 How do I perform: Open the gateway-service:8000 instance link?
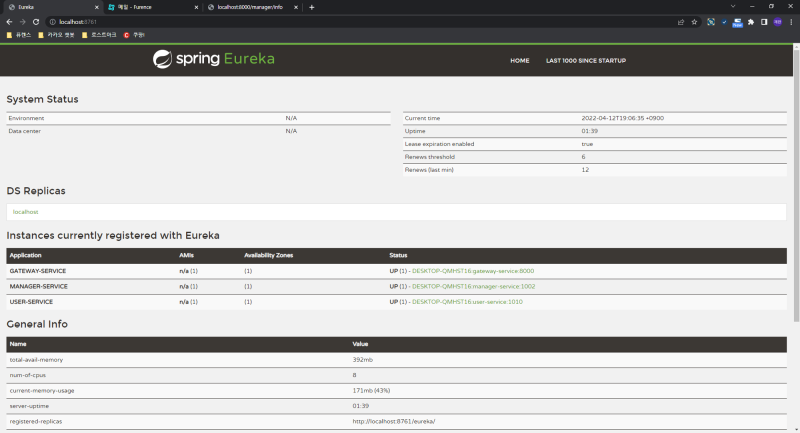pyautogui.click(x=473, y=271)
